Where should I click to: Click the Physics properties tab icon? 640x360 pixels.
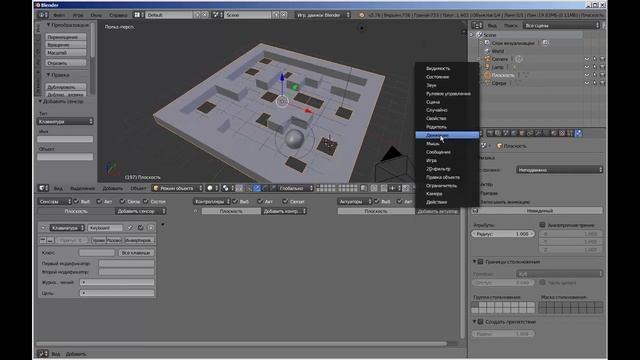tap(578, 133)
